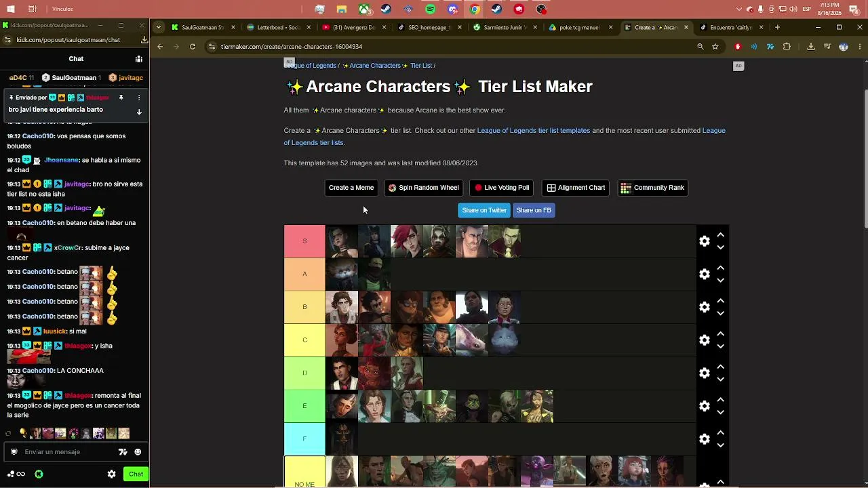Open the chat users icon beside Chat title
This screenshot has height=488, width=868.
[x=138, y=59]
